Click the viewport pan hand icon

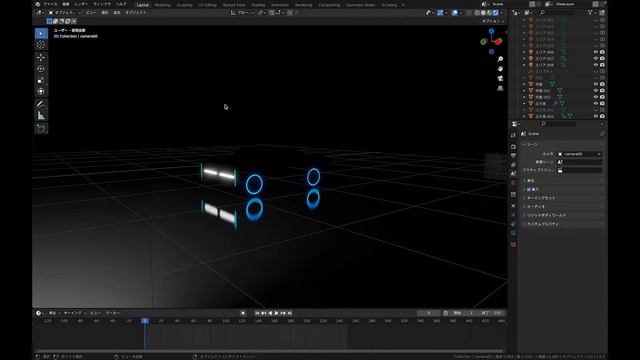(x=500, y=69)
